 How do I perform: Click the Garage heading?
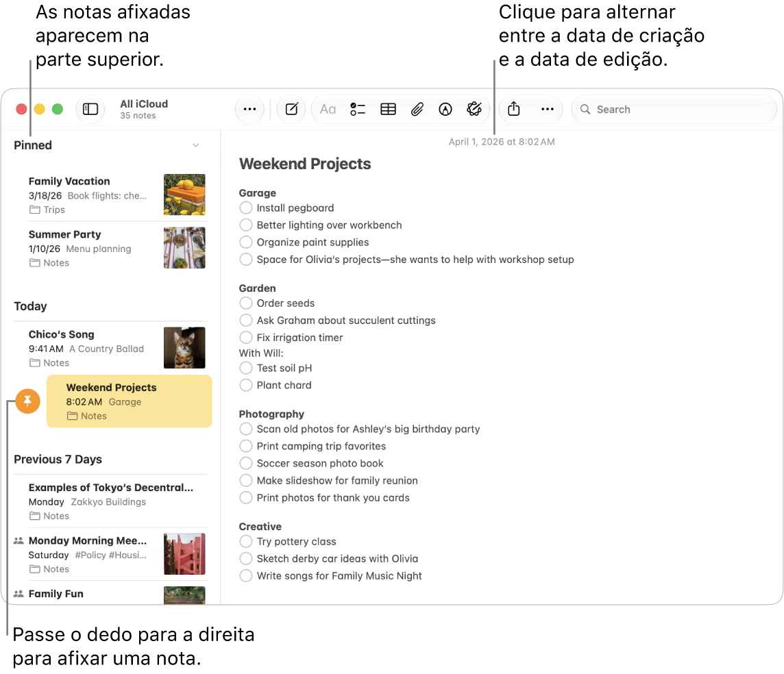pos(258,193)
